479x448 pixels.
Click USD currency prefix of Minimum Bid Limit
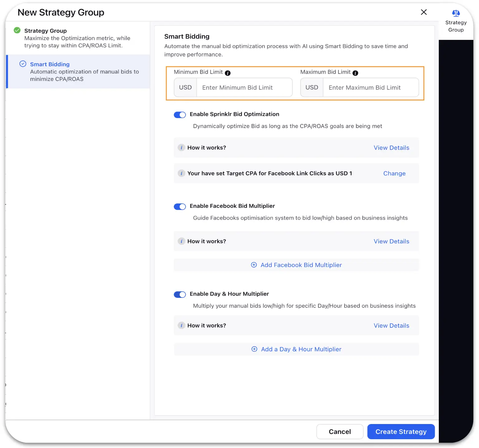pyautogui.click(x=185, y=88)
